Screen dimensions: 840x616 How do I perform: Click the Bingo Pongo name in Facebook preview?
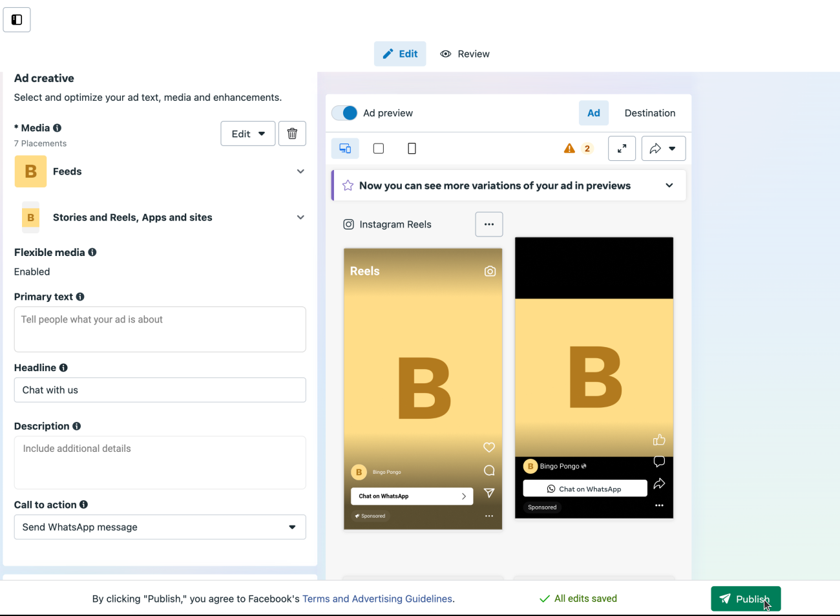[560, 466]
